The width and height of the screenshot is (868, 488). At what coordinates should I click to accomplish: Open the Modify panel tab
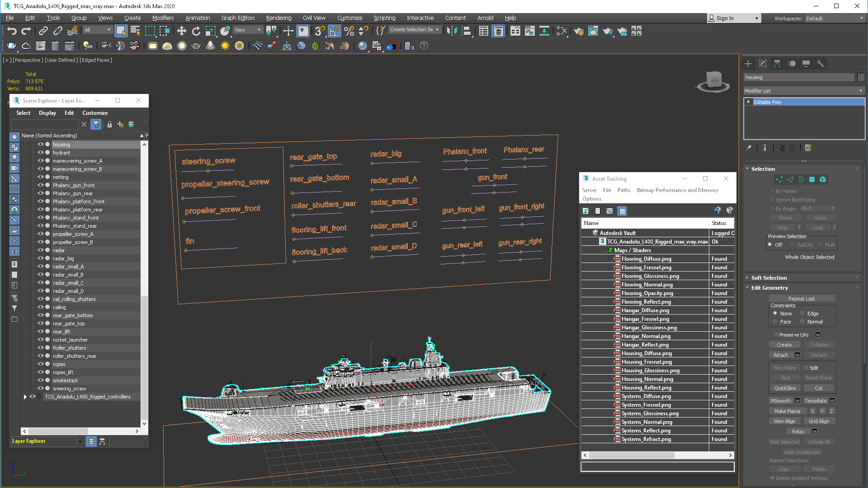pyautogui.click(x=763, y=64)
